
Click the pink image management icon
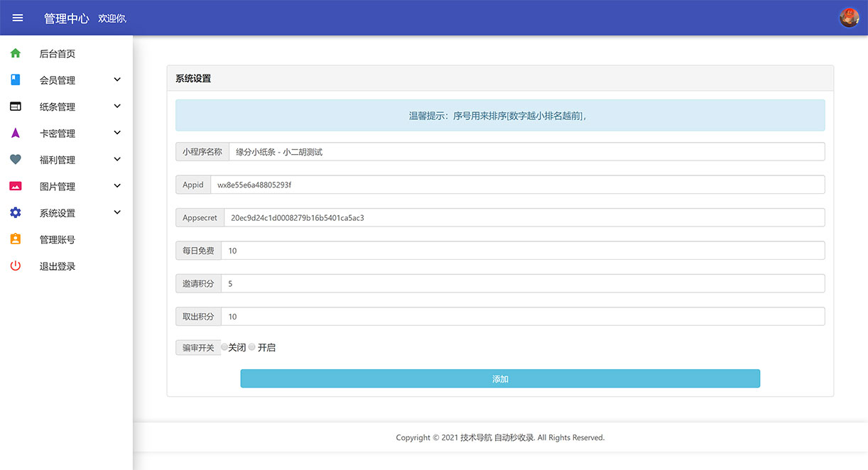[16, 187]
